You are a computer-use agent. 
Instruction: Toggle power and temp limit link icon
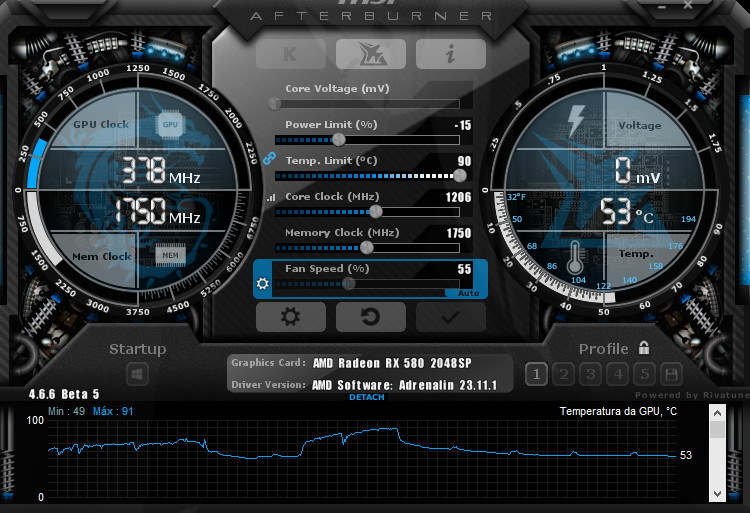(269, 158)
